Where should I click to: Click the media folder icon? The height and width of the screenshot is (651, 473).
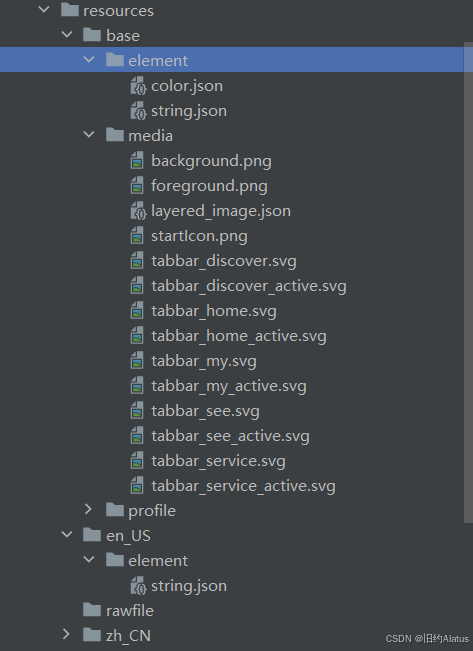click(x=115, y=135)
